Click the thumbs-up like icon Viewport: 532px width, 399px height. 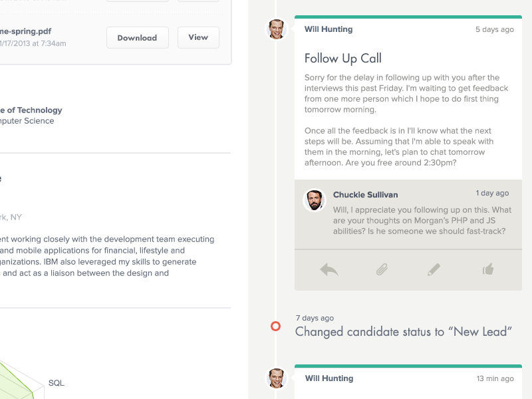[488, 269]
